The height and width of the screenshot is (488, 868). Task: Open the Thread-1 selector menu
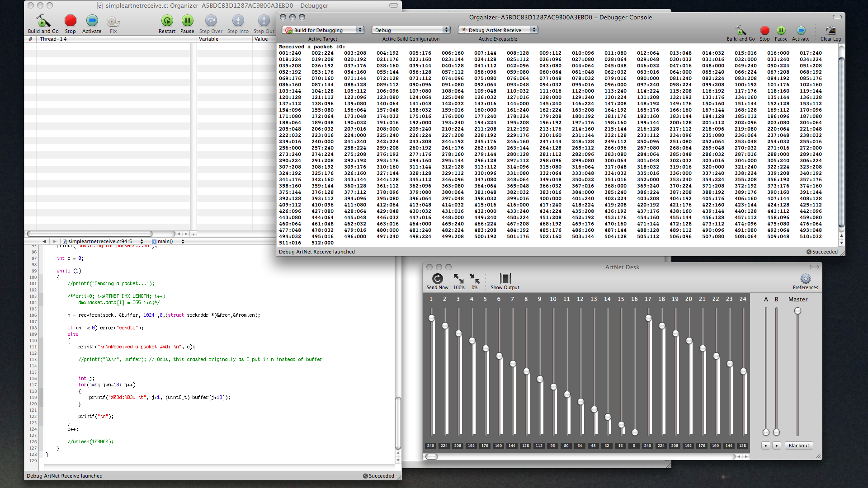[x=53, y=39]
